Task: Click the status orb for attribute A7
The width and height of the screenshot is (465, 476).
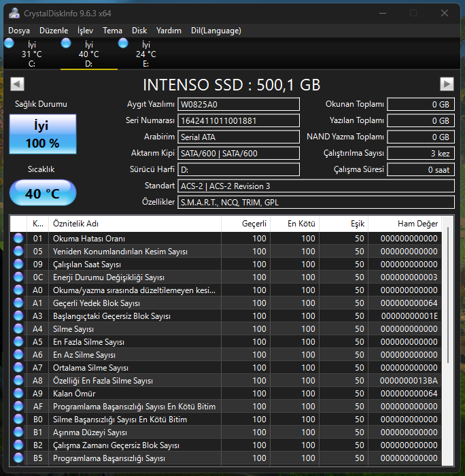Action: (18, 368)
